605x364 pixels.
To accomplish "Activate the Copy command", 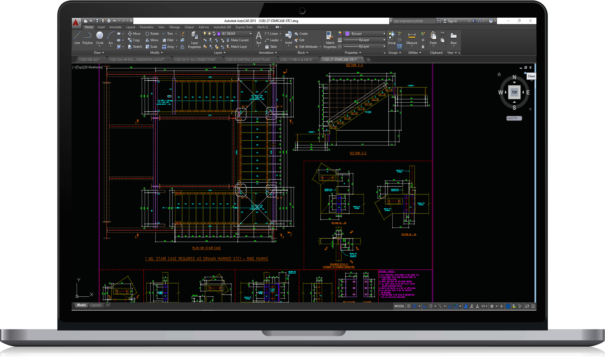I will pyautogui.click(x=134, y=40).
